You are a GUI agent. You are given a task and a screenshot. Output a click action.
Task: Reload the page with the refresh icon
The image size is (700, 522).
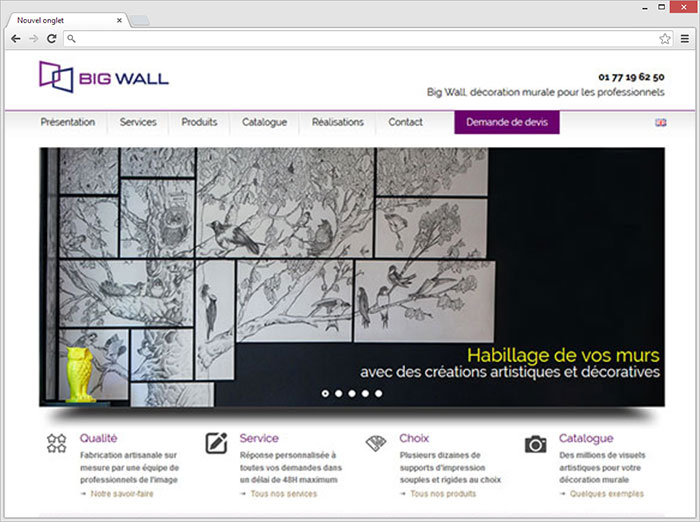52,39
